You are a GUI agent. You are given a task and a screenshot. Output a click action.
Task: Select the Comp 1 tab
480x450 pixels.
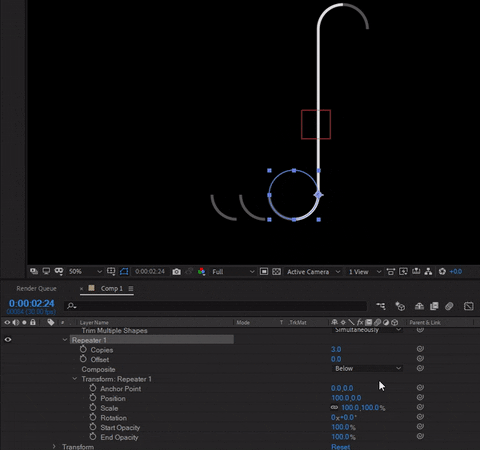coord(112,288)
